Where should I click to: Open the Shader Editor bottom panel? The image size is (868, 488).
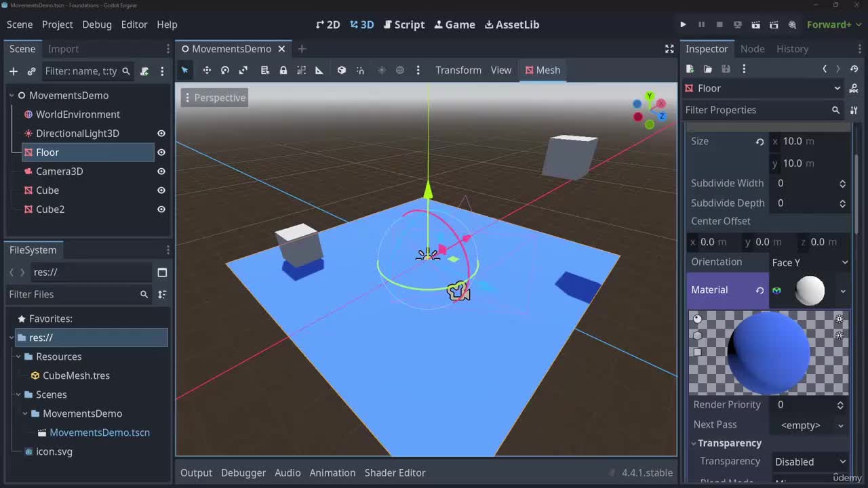click(x=395, y=472)
